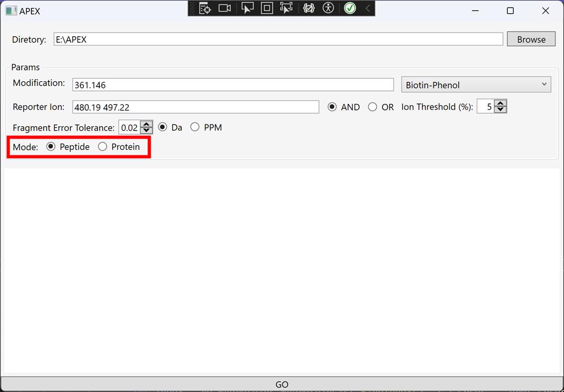Collapse the debug toolbar with the chevron
The height and width of the screenshot is (392, 564).
tap(368, 8)
